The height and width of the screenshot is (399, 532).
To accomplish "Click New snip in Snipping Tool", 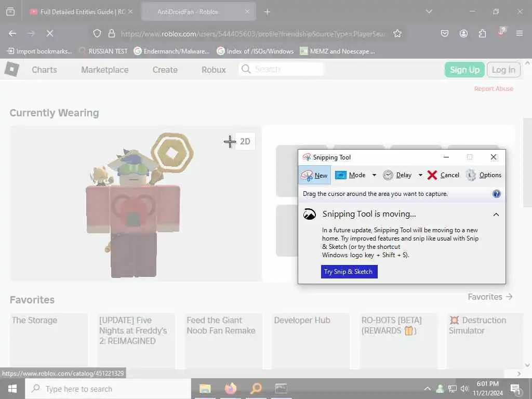I will click(314, 175).
